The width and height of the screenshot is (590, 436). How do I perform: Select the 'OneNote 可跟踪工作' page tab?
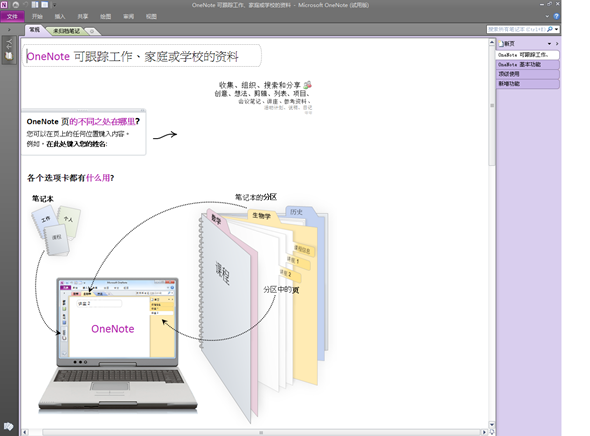528,55
